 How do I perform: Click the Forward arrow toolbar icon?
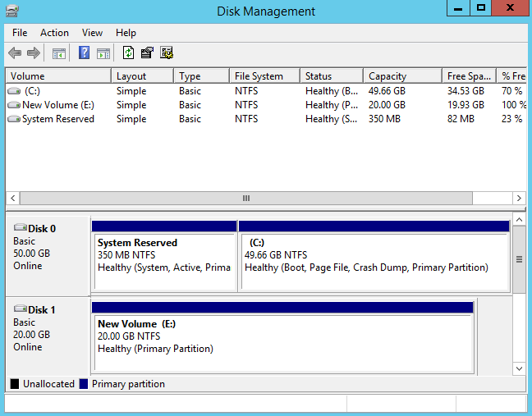tap(34, 53)
